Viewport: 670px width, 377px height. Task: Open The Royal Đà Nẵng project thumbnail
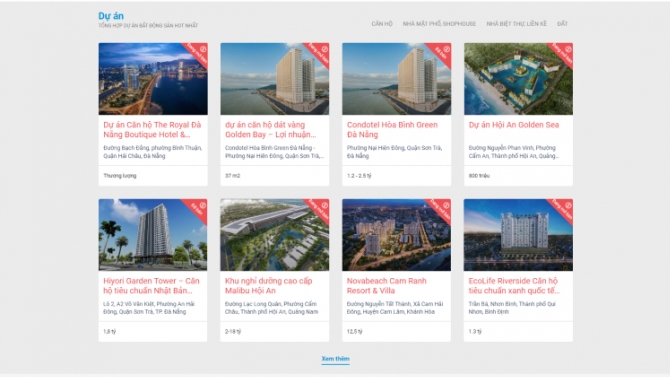[x=153, y=79]
